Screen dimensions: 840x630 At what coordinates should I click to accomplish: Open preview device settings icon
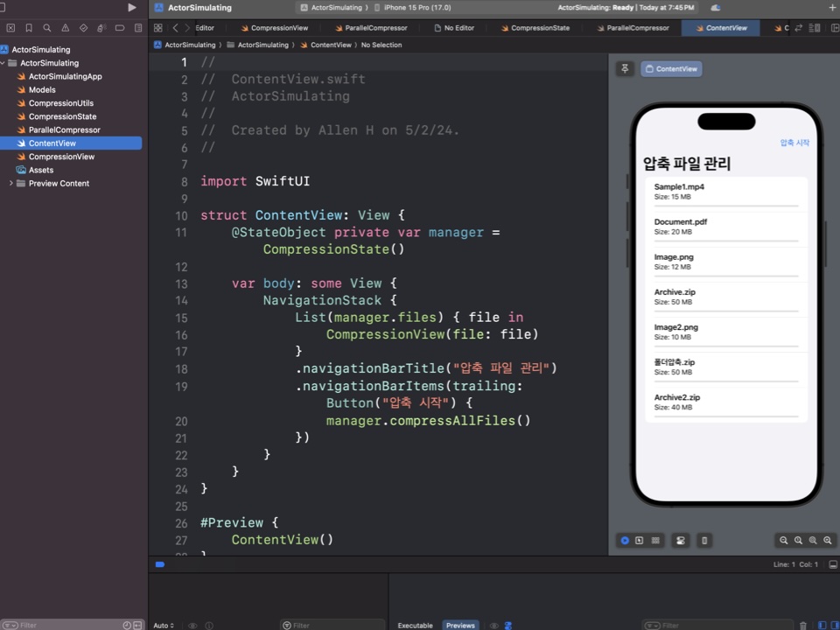click(680, 541)
